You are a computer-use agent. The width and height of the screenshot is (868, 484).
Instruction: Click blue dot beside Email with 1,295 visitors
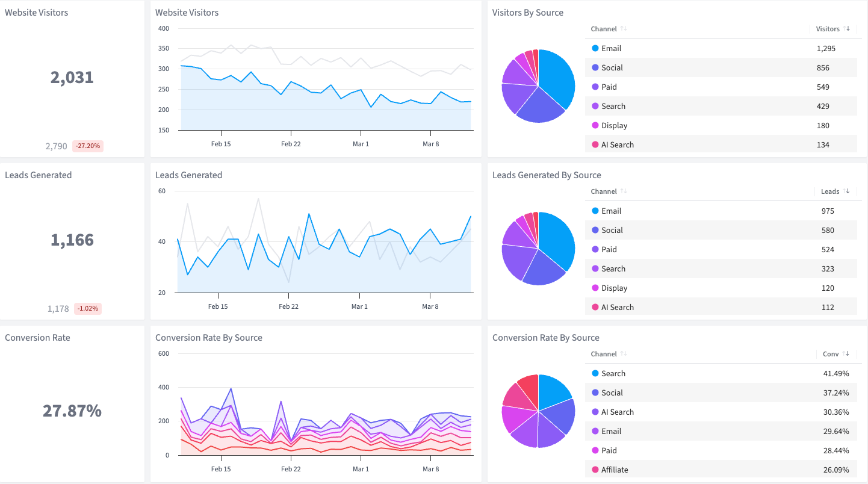[x=595, y=48]
